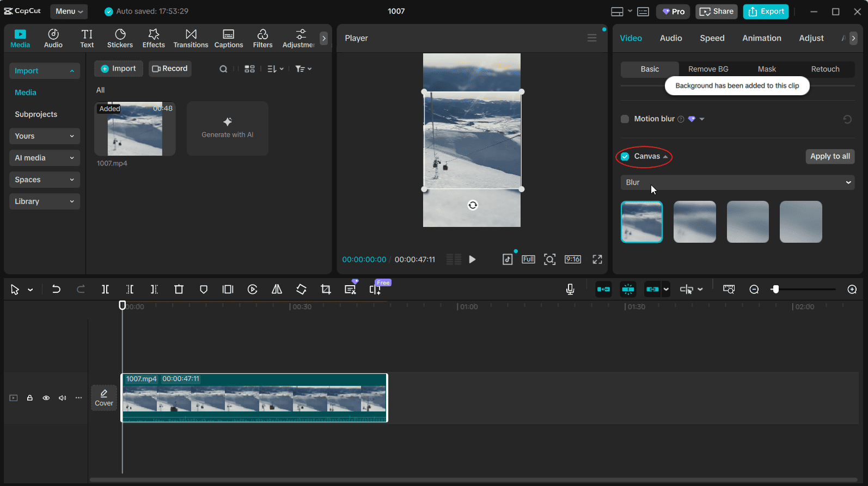868x486 pixels.
Task: Hide the track with eye icon
Action: [x=46, y=398]
